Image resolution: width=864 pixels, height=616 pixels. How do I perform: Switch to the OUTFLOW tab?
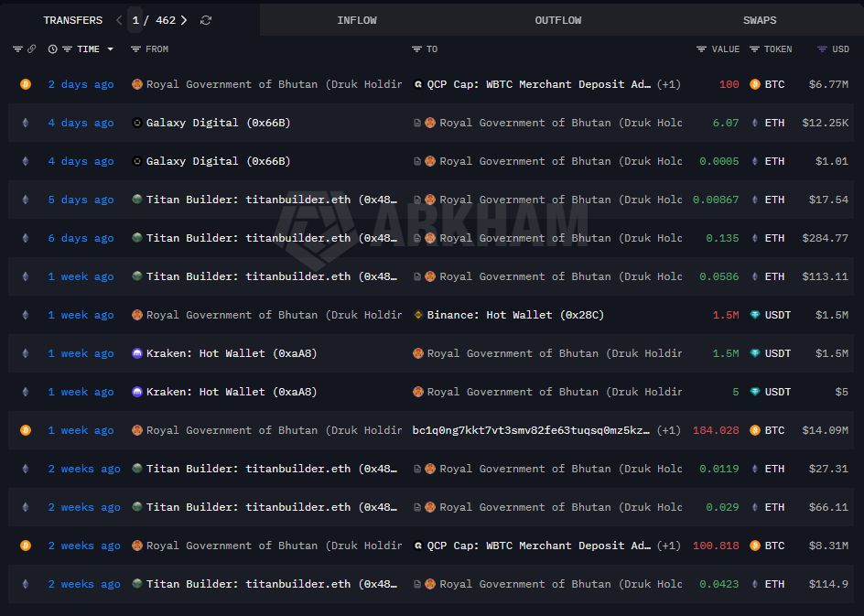coord(557,20)
